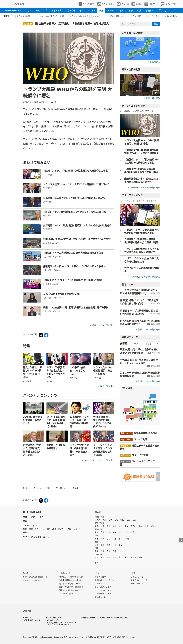Click the NHK logo in header
The height and width of the screenshot is (644, 183).
19,4
